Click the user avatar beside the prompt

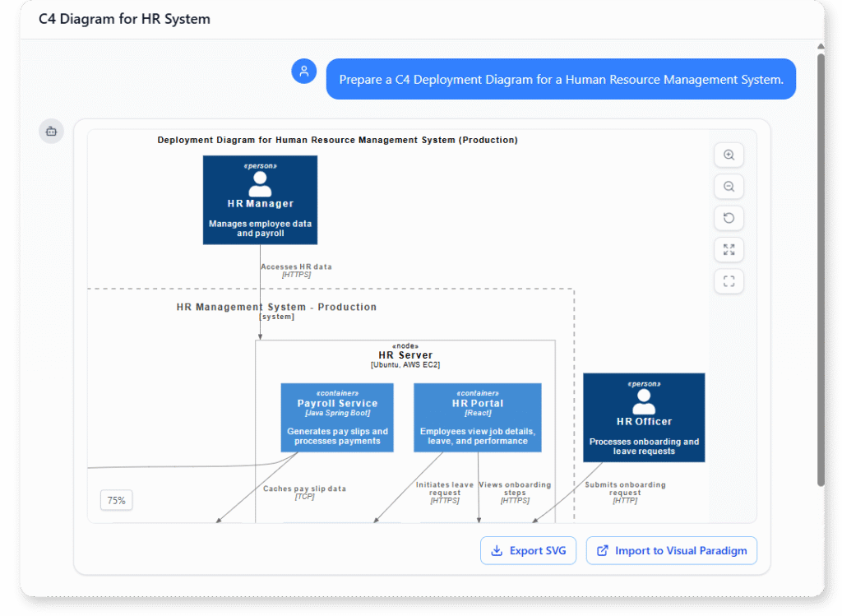[x=304, y=72]
